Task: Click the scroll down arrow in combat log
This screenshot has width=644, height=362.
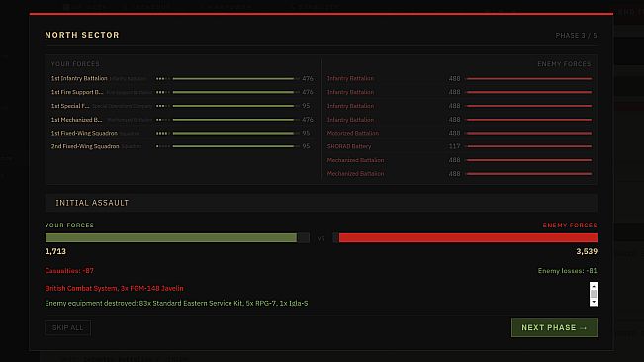Action: point(594,302)
